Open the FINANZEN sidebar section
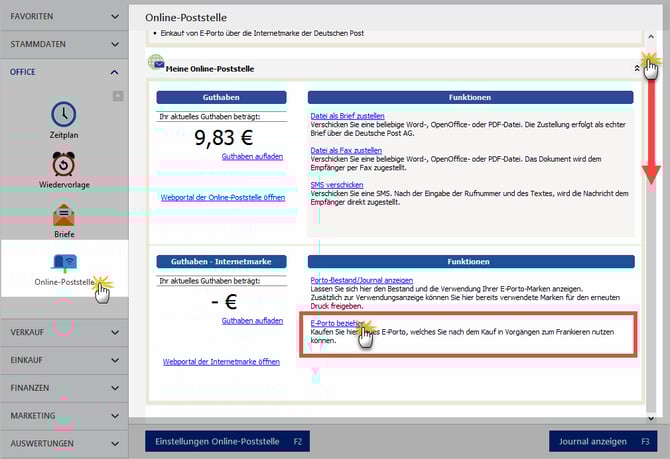This screenshot has height=459, width=670. (x=64, y=387)
